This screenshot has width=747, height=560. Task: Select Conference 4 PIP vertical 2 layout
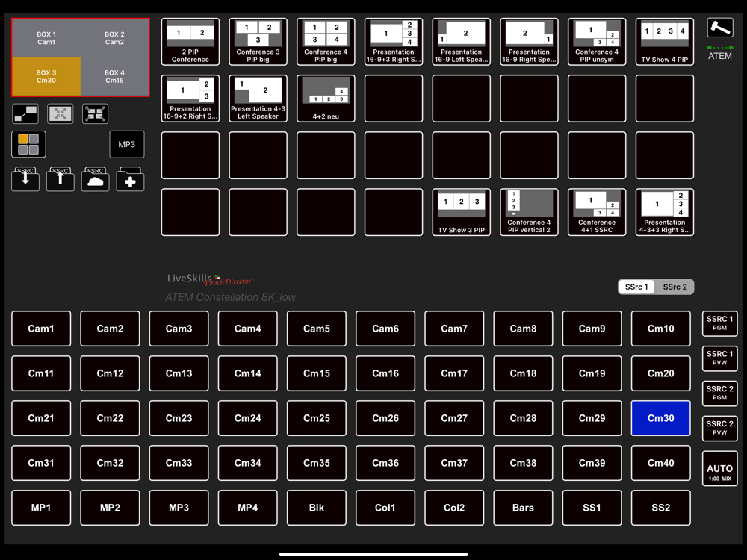529,212
